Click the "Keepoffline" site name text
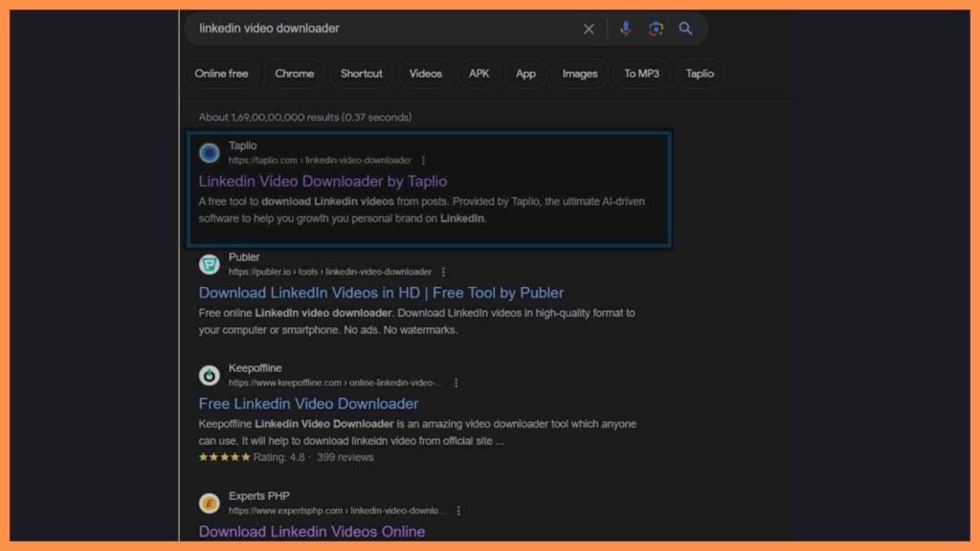The image size is (980, 551). pyautogui.click(x=255, y=368)
